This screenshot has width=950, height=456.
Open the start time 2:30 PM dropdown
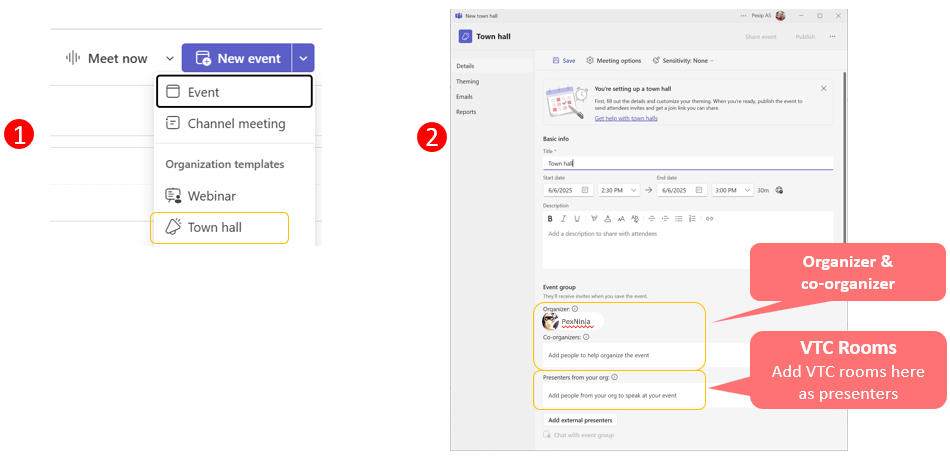pyautogui.click(x=620, y=190)
